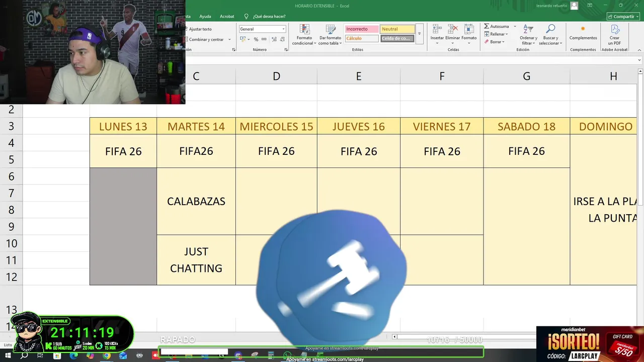Screen dimensions: 644x362
Task: Increase decimal places
Action: [x=274, y=39]
